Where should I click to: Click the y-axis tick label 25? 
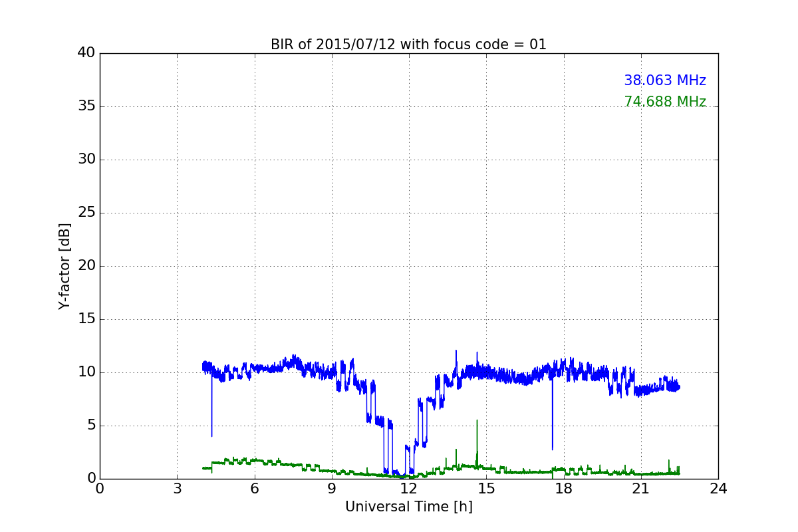pyautogui.click(x=86, y=213)
